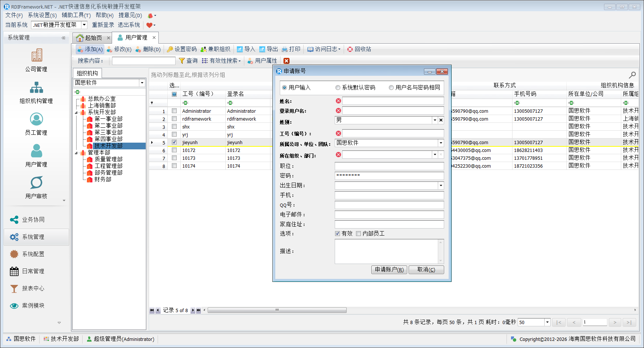The image size is (644, 348).
Task: Open 公司管理 building icon in sidebar
Action: [36, 56]
